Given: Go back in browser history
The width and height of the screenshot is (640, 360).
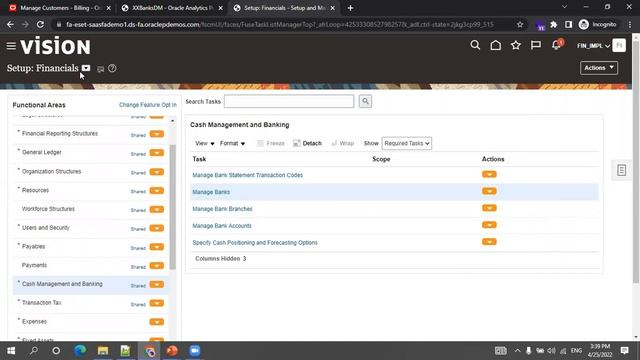Looking at the screenshot, I should click(11, 24).
